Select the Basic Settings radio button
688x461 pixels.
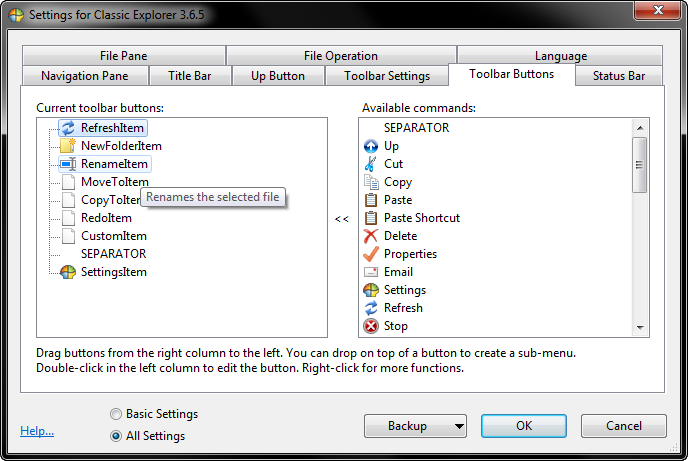116,414
